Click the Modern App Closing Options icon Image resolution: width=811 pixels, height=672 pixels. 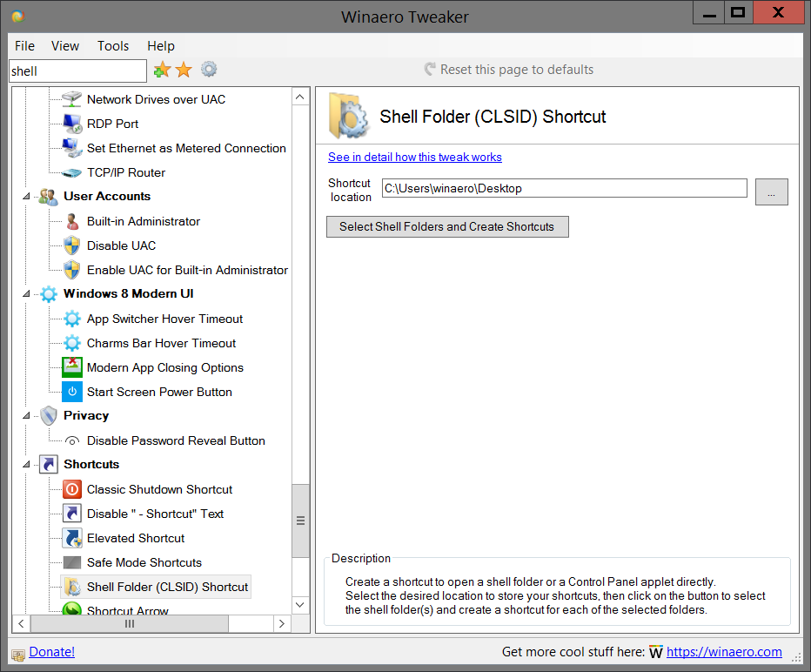point(72,367)
